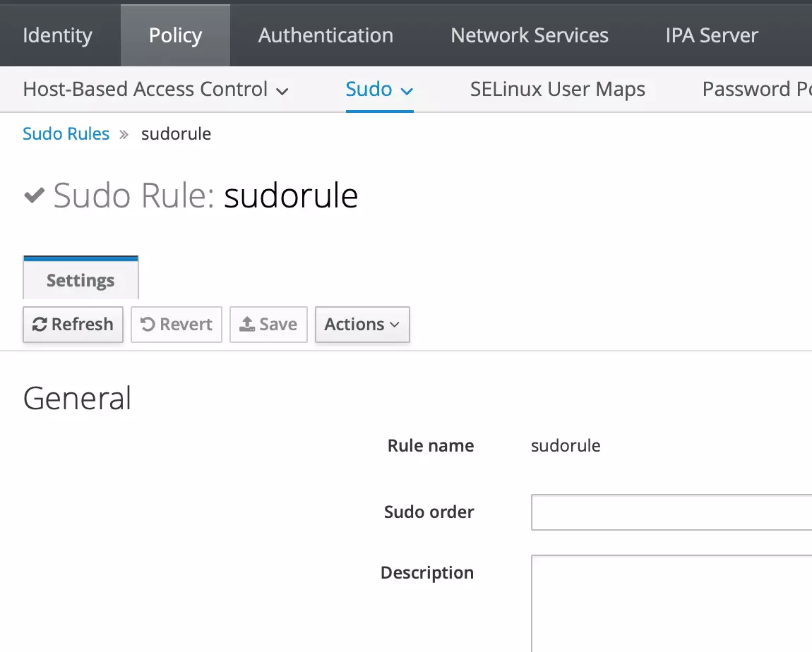Viewport: 812px width, 652px height.
Task: Select the Settings tab
Action: (80, 280)
